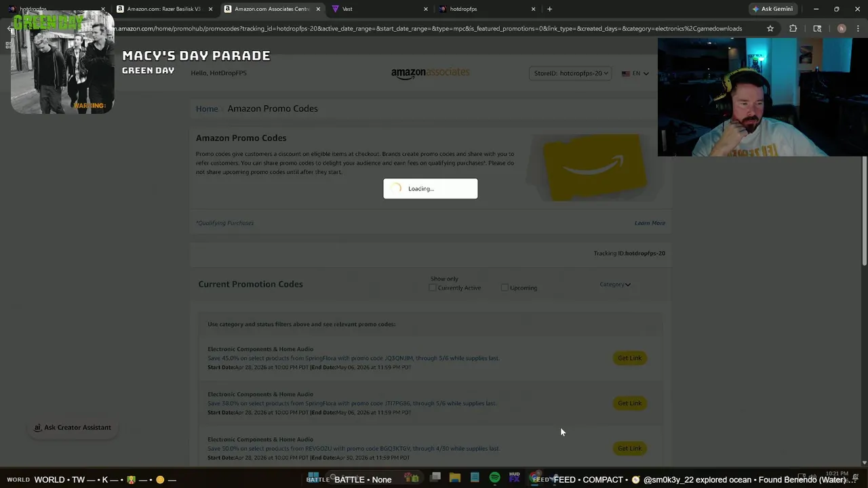
Task: Open the Chrome three-dot menu
Action: (x=858, y=28)
